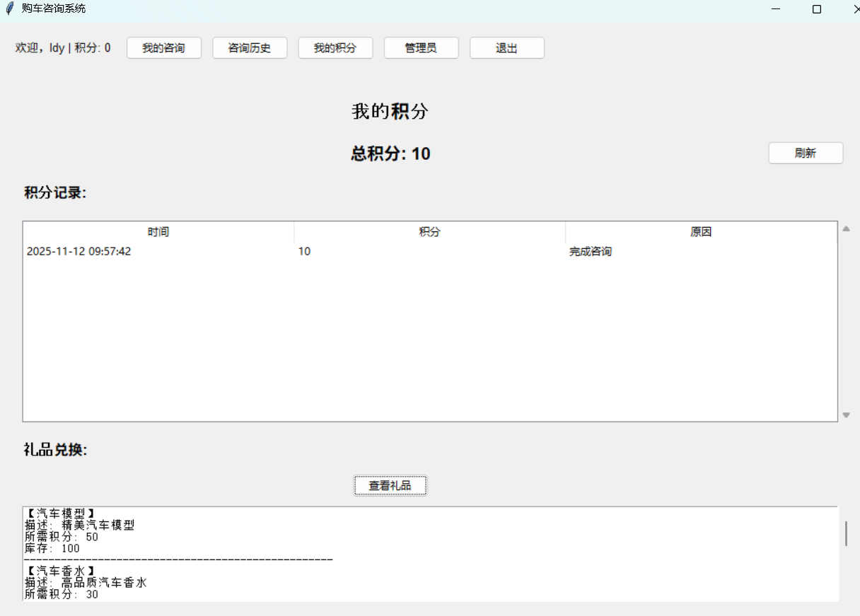860x616 pixels.
Task: Click the 查看礼品 button
Action: pyautogui.click(x=390, y=486)
